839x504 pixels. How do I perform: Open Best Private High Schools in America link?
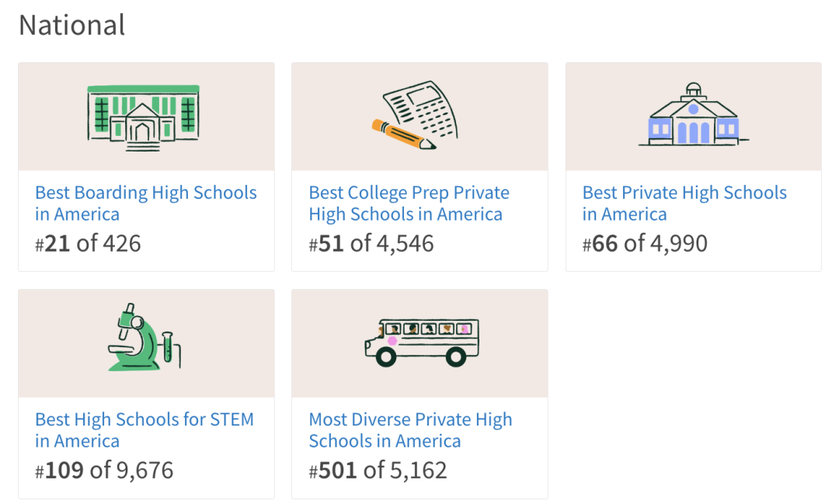click(x=684, y=203)
